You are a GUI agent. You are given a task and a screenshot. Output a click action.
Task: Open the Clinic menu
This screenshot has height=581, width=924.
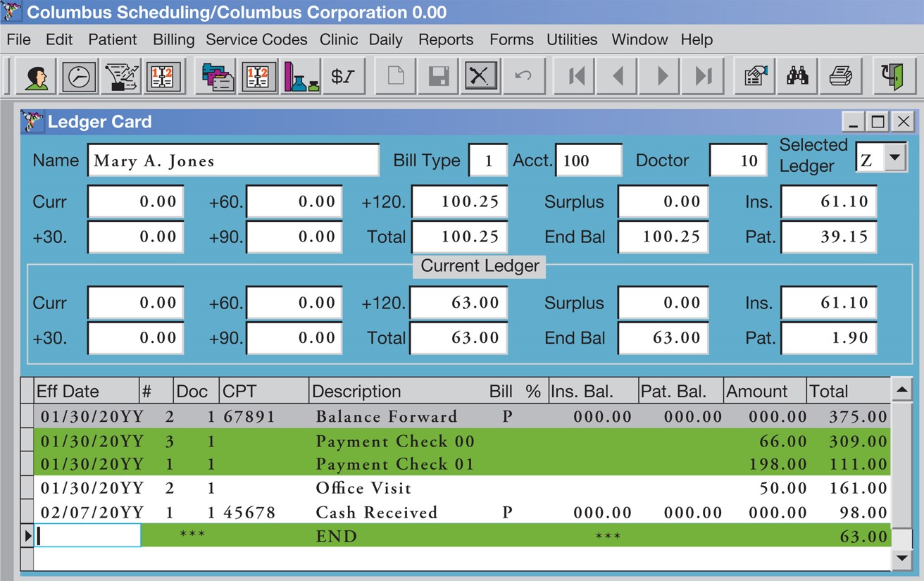tap(339, 39)
